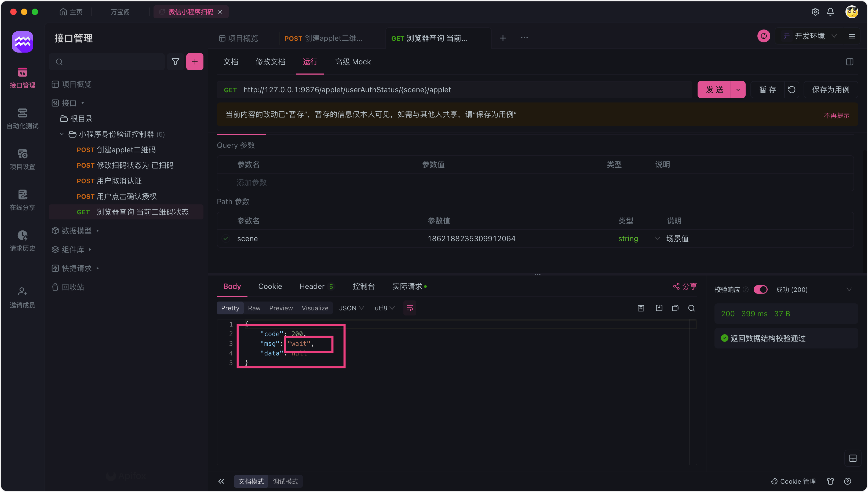Screen dimensions: 868x492
Task: Click the pink plus add button
Action: click(x=195, y=62)
